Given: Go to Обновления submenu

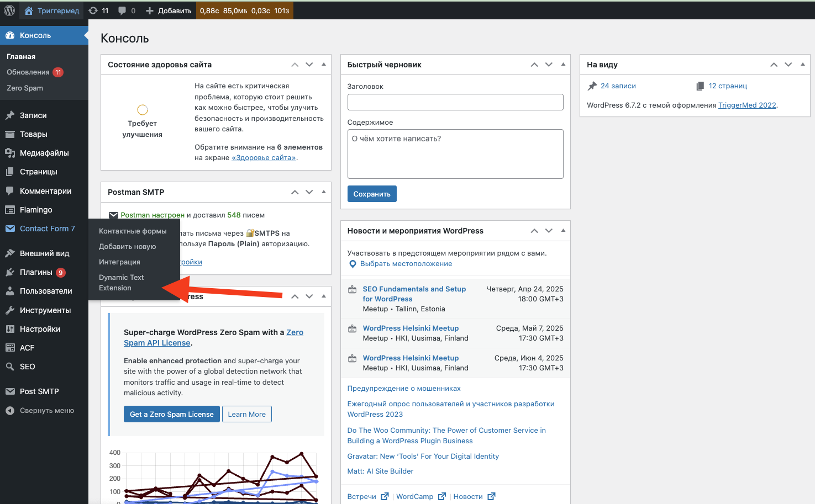Looking at the screenshot, I should (35, 72).
